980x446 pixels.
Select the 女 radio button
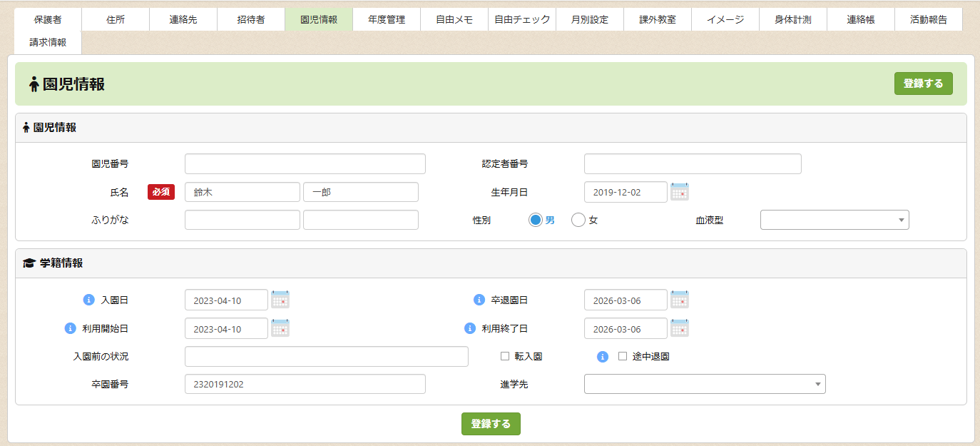(578, 221)
